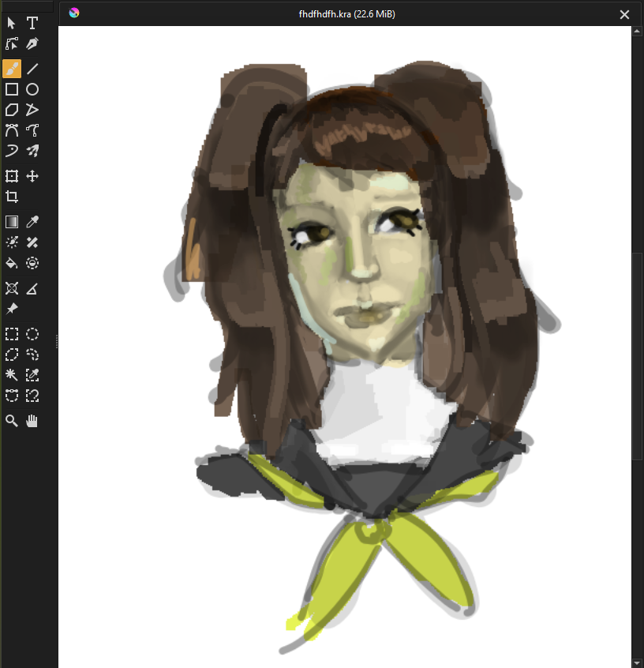The image size is (644, 668).
Task: Select the Text tool
Action: pyautogui.click(x=32, y=24)
